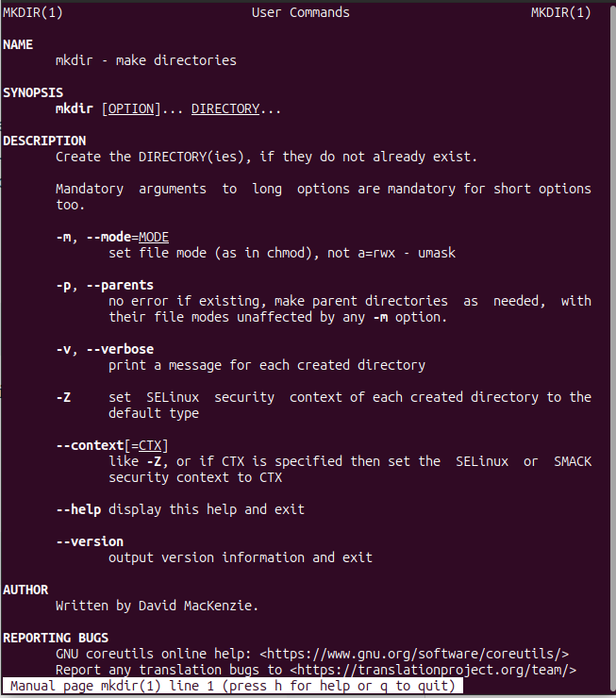
Task: Click the coreutils online help URL
Action: pos(414,654)
